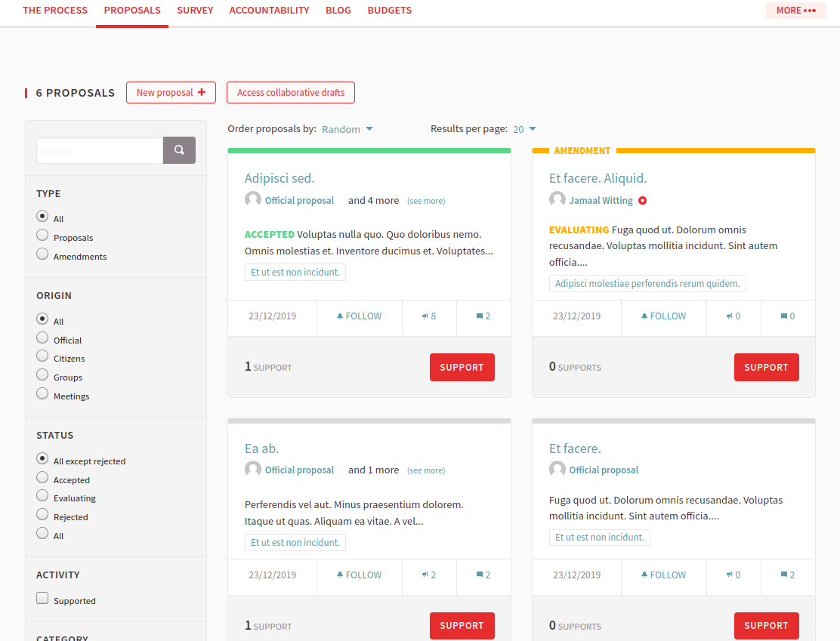The height and width of the screenshot is (641, 840).
Task: Expand the More navigation menu
Action: (x=795, y=11)
